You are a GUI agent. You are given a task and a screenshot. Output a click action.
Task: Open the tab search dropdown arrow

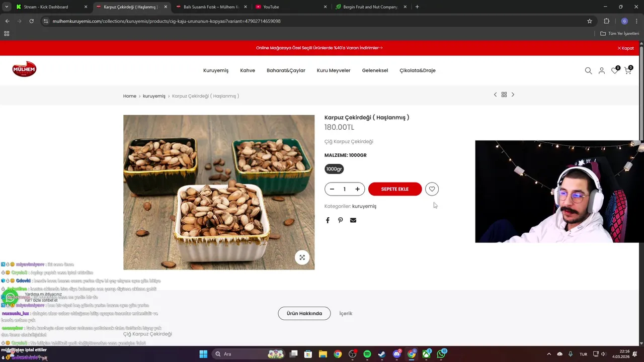coord(7,7)
